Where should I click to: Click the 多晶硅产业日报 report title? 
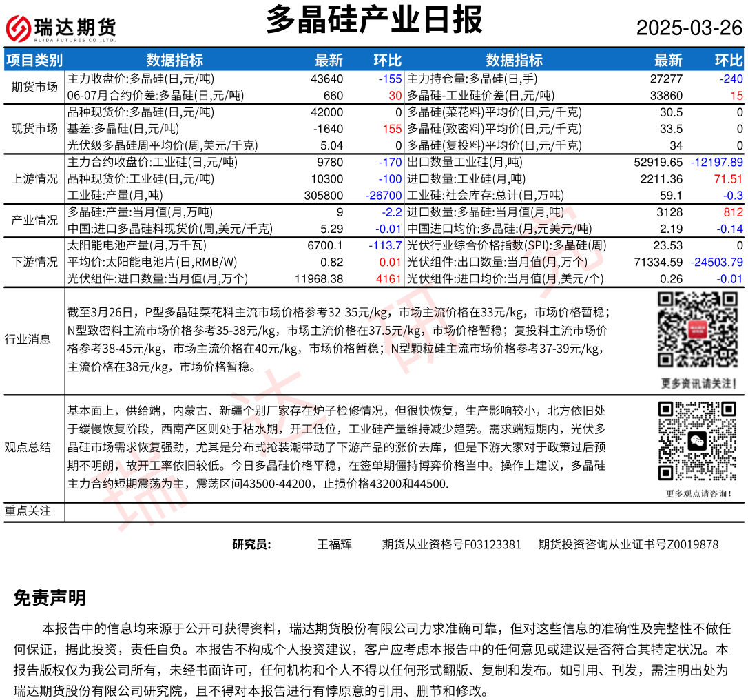(374, 19)
